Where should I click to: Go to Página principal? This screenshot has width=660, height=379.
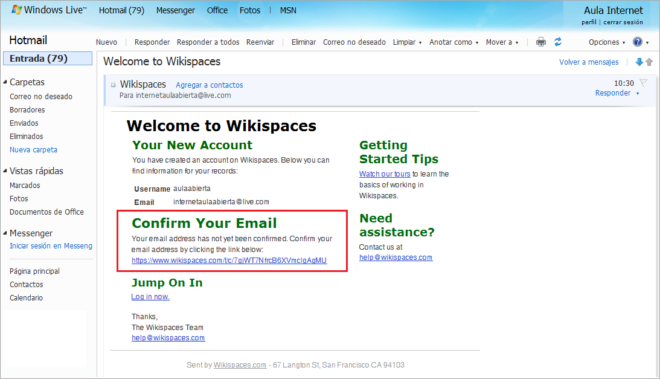pyautogui.click(x=35, y=271)
